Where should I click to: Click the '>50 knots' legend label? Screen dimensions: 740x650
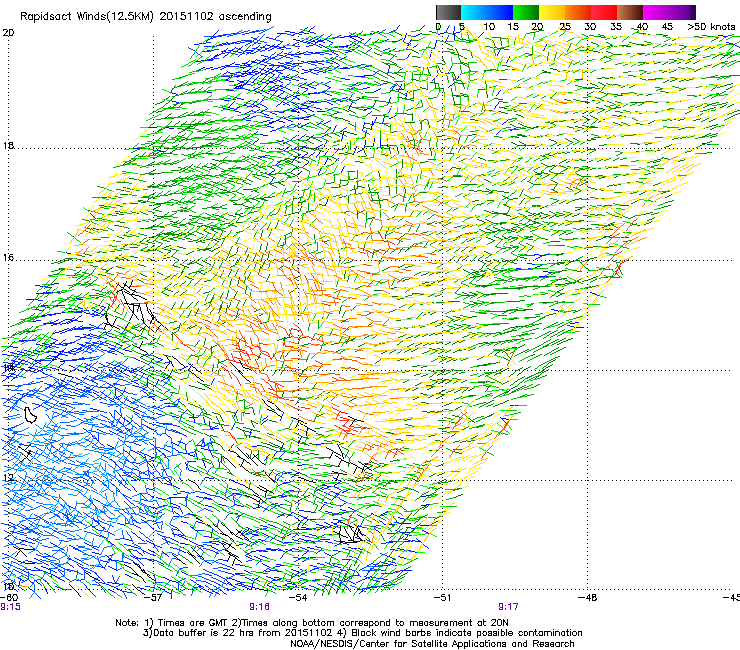[x=711, y=27]
